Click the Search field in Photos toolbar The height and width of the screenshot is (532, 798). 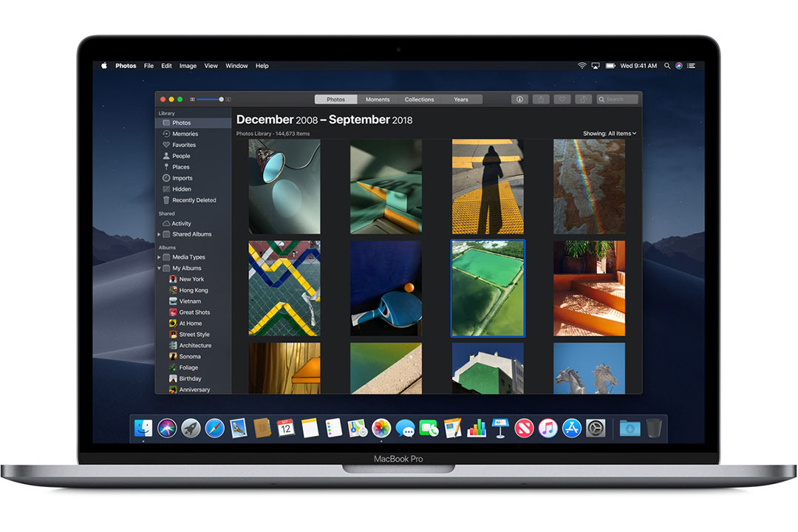(x=617, y=99)
